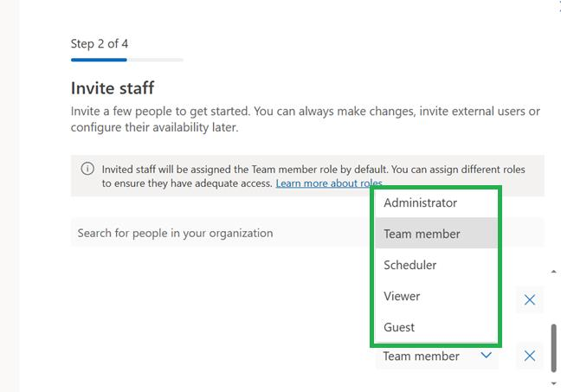This screenshot has height=392, width=561.
Task: Remove the staff row beside the Team member dropdown
Action: [x=530, y=356]
